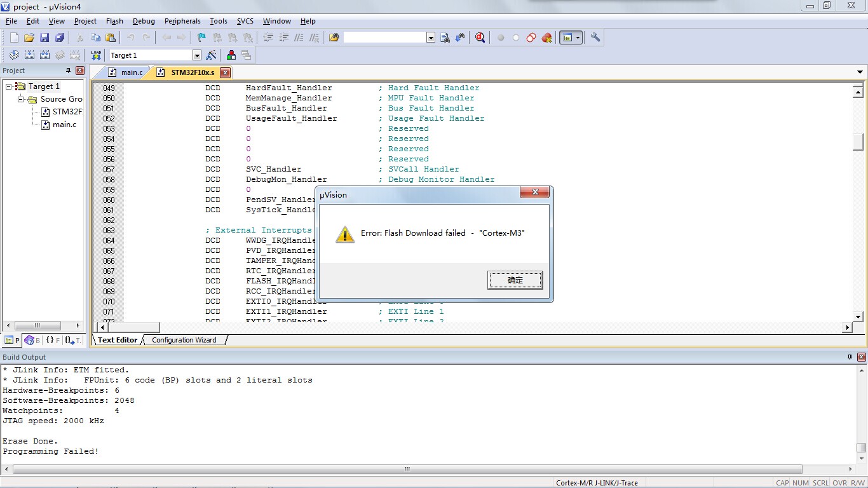
Task: Open the Edit menu
Action: click(x=33, y=21)
